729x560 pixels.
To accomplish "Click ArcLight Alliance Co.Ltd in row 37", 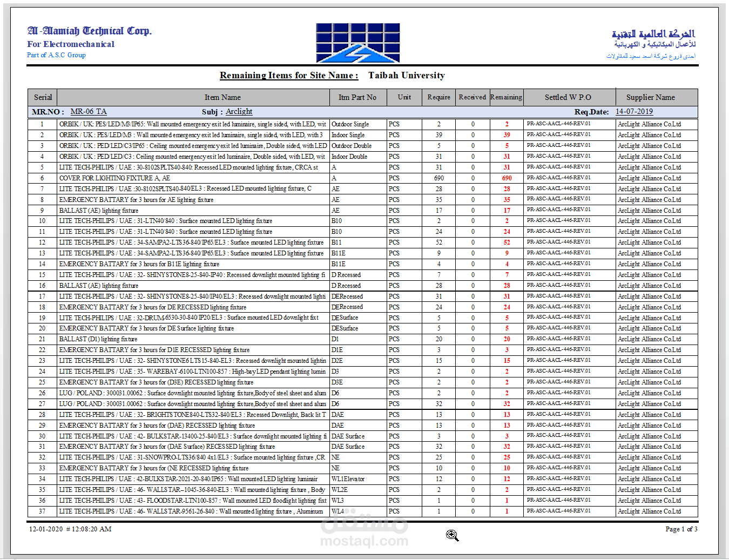I will [x=649, y=511].
